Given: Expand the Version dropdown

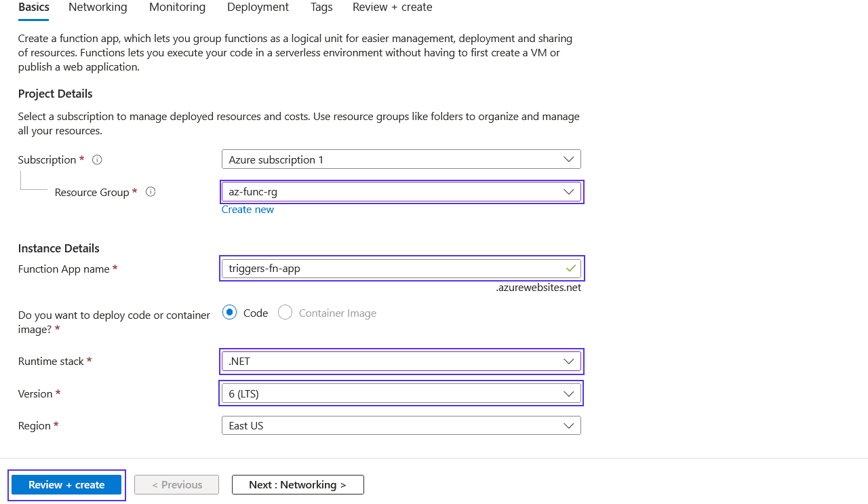Looking at the screenshot, I should click(569, 393).
